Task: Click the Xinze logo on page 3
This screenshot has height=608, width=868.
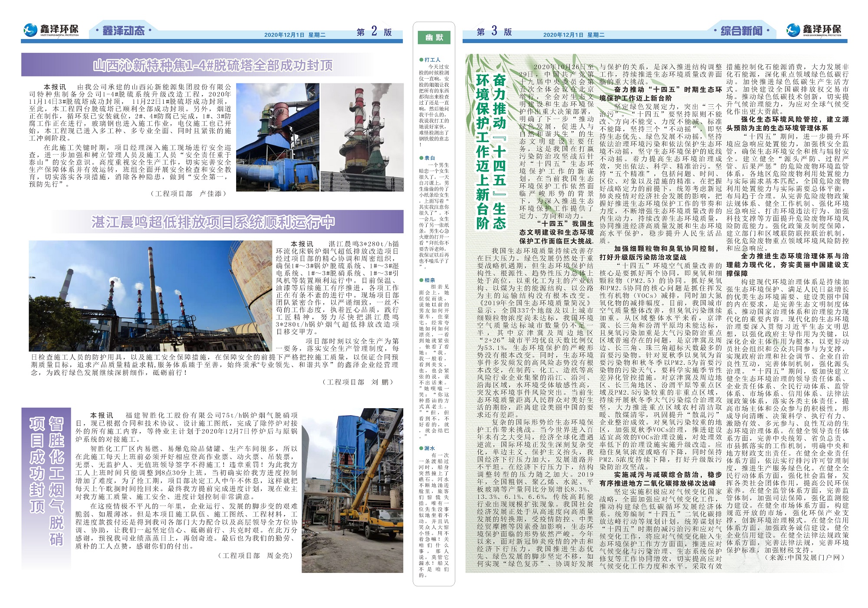Action: pos(813,30)
